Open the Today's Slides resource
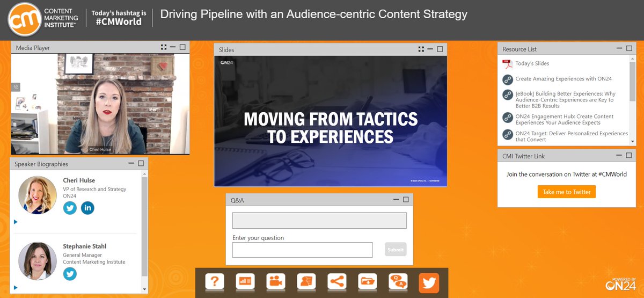 tap(532, 63)
